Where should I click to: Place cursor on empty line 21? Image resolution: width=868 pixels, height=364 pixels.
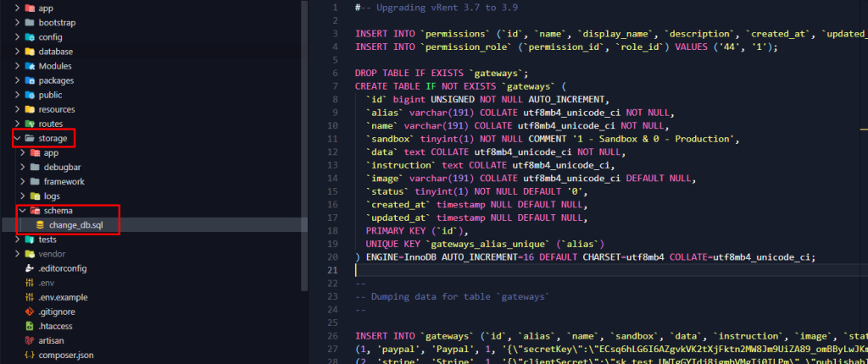tap(509, 271)
